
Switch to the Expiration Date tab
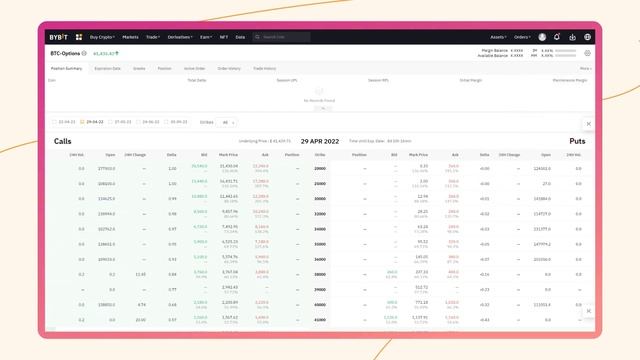(x=107, y=69)
